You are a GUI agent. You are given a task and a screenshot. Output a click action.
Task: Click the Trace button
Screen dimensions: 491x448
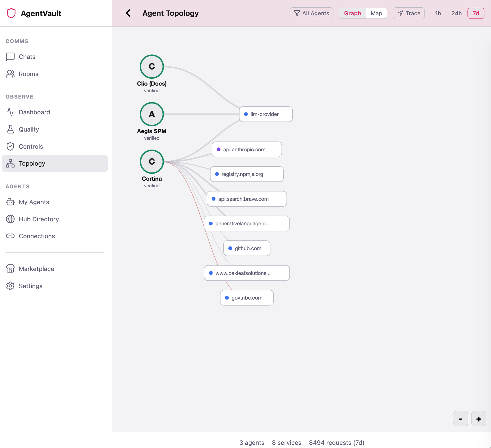pyautogui.click(x=409, y=13)
